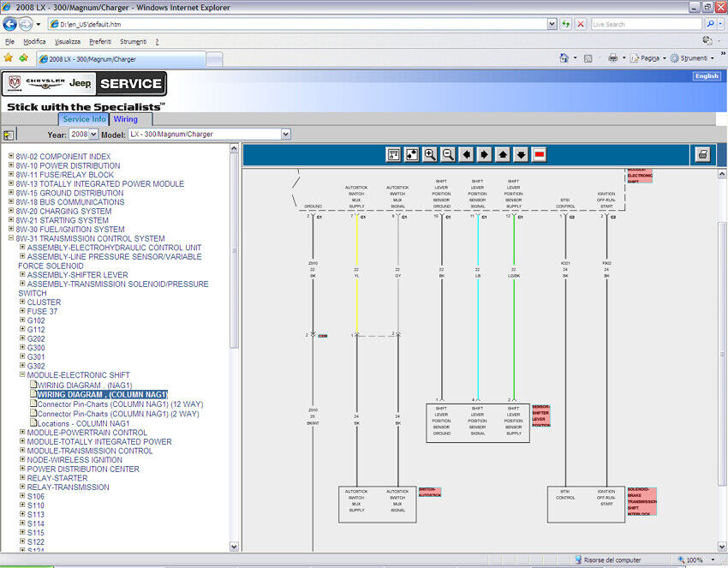The height and width of the screenshot is (568, 728).
Task: Click the Live Search input field
Action: tap(645, 24)
